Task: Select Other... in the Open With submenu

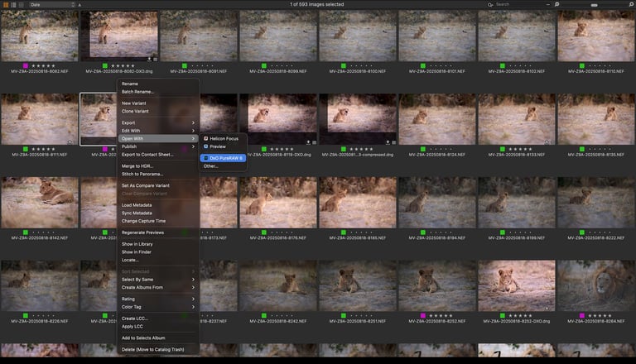Action: point(211,166)
